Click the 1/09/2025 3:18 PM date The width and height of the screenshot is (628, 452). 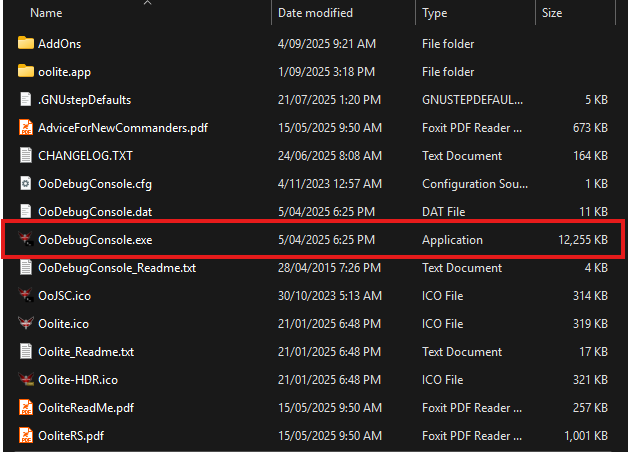(x=326, y=72)
